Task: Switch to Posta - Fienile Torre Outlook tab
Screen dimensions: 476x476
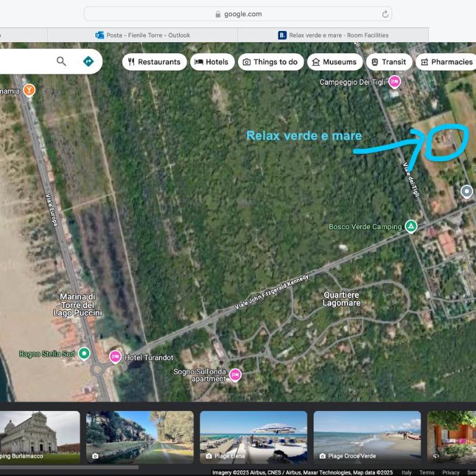Action: click(x=143, y=35)
